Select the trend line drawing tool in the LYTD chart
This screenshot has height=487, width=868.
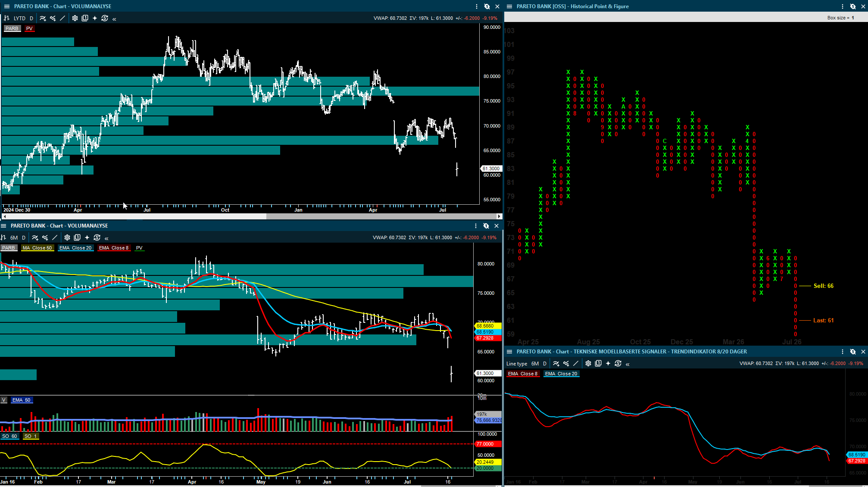coord(62,18)
